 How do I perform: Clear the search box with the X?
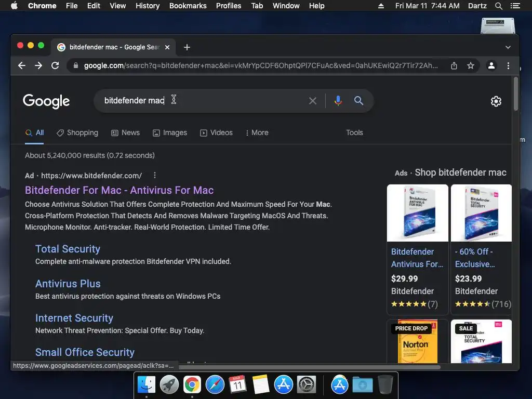[312, 101]
